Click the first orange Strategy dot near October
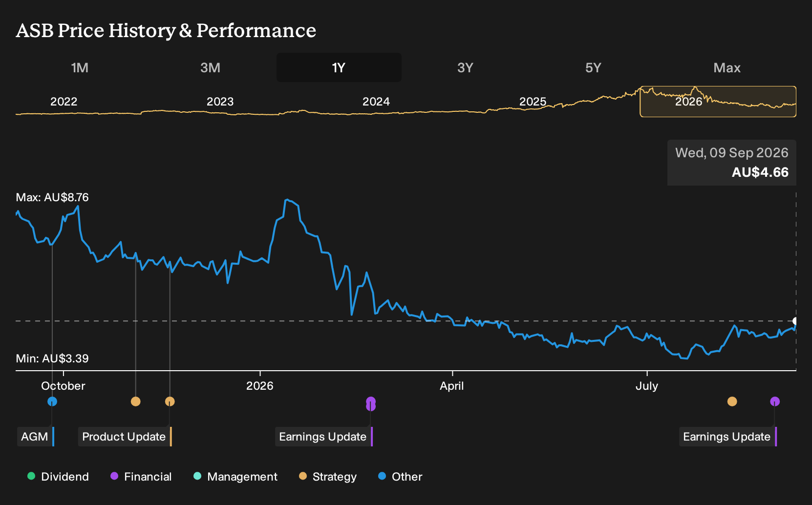Screen dimensions: 812x505 (136, 401)
